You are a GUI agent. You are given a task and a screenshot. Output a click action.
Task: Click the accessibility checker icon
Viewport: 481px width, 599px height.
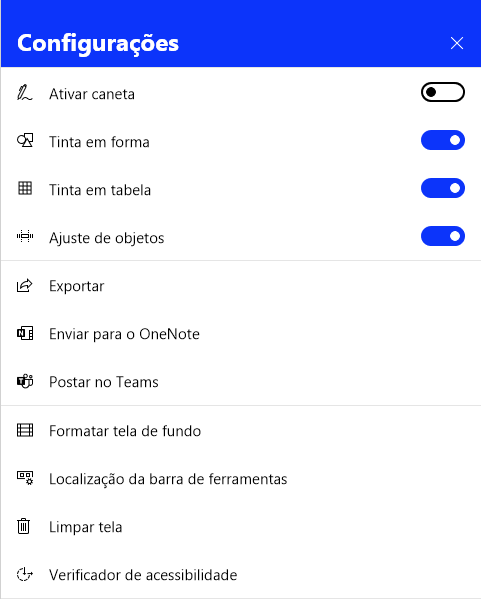25,574
